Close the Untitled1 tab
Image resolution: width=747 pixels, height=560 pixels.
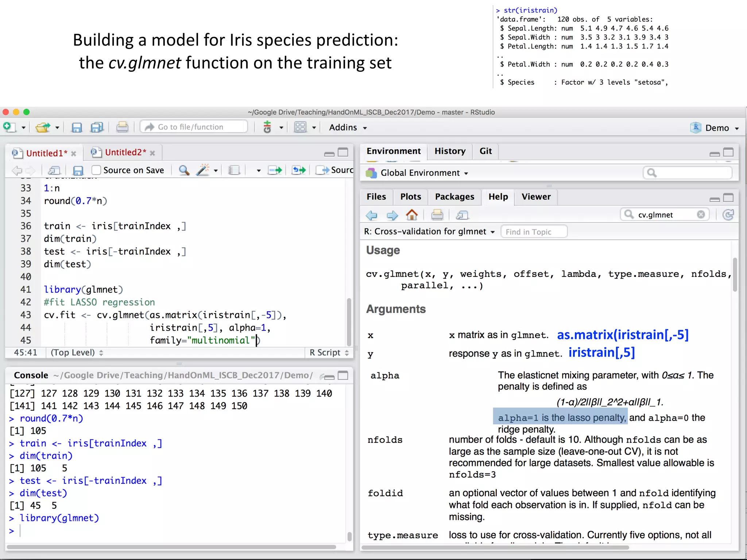pos(74,153)
